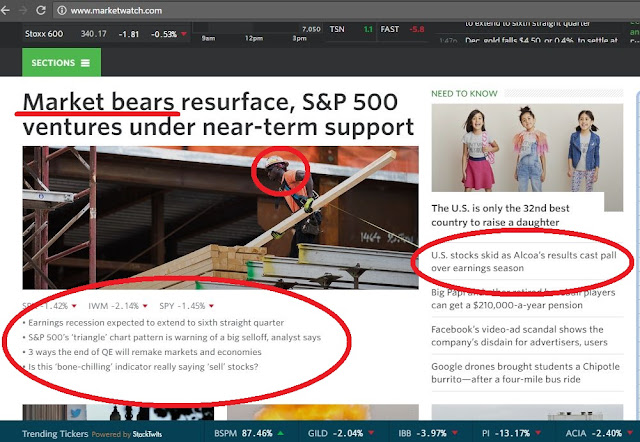Open U.S. stocks skid Alcoa article
640x442 pixels.
pyautogui.click(x=524, y=262)
